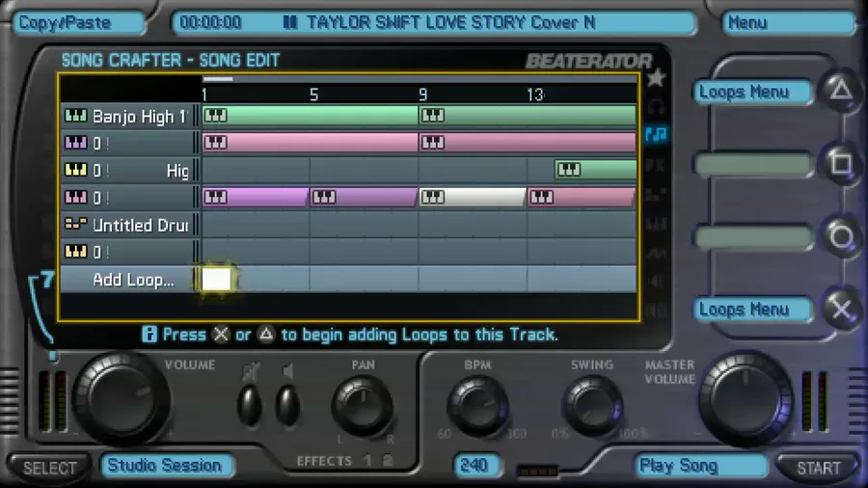Click the MASTER VOLUME knob

click(746, 399)
